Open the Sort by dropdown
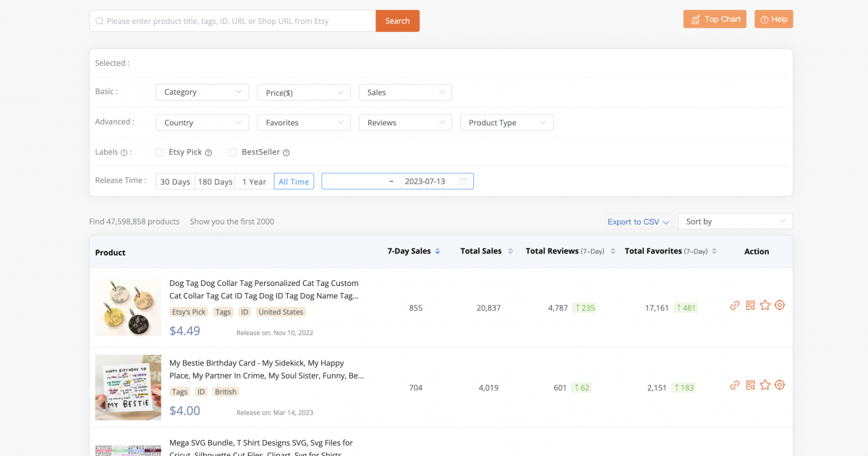Viewport: 868px width, 456px height. (735, 221)
